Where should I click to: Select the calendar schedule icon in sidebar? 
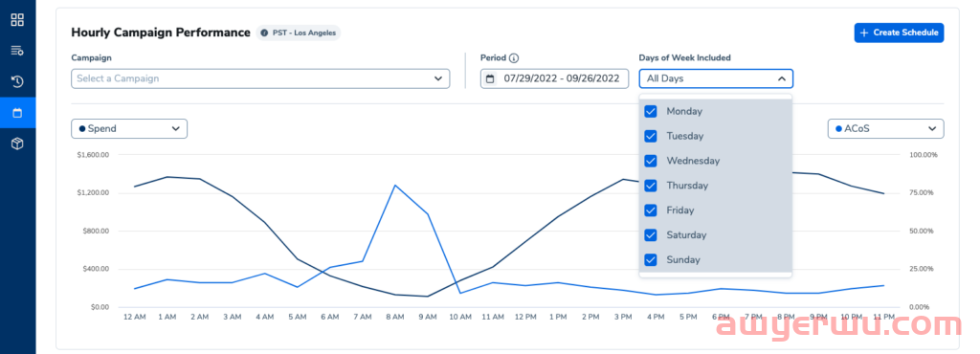[17, 113]
